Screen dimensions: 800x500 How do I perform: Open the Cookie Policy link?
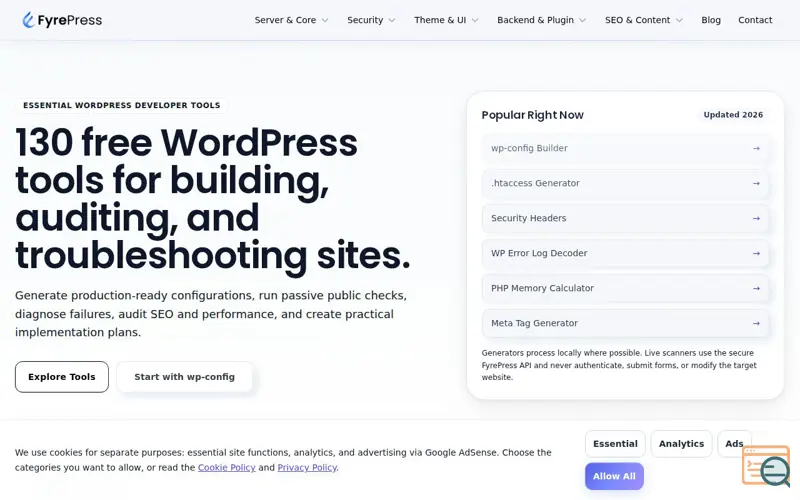[227, 467]
